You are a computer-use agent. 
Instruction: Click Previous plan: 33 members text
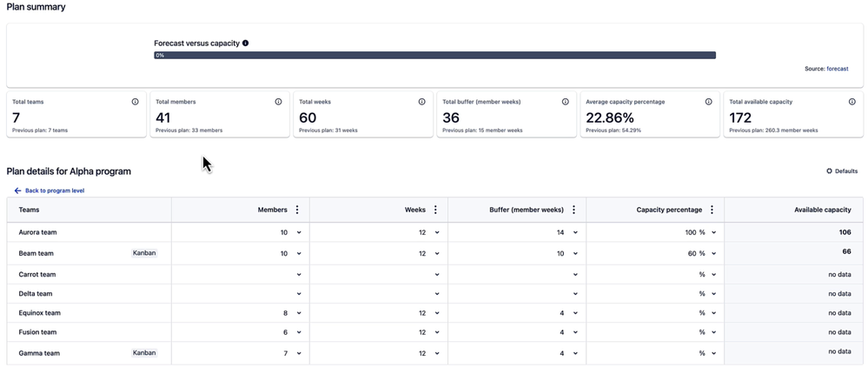coord(189,130)
